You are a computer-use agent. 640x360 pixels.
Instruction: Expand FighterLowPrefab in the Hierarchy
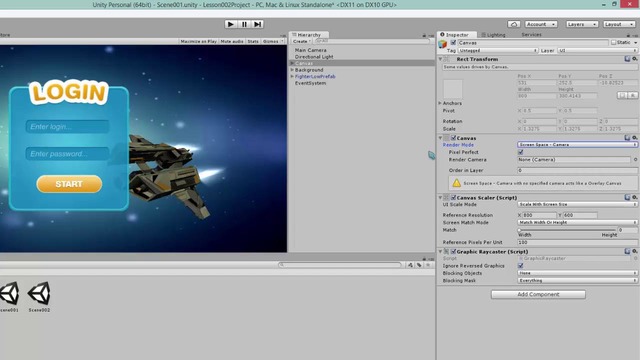292,76
